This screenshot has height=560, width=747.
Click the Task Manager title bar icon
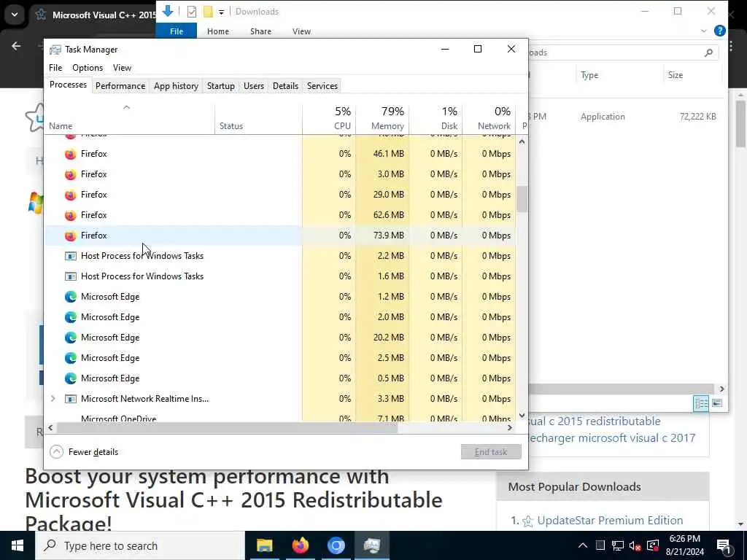coord(55,50)
